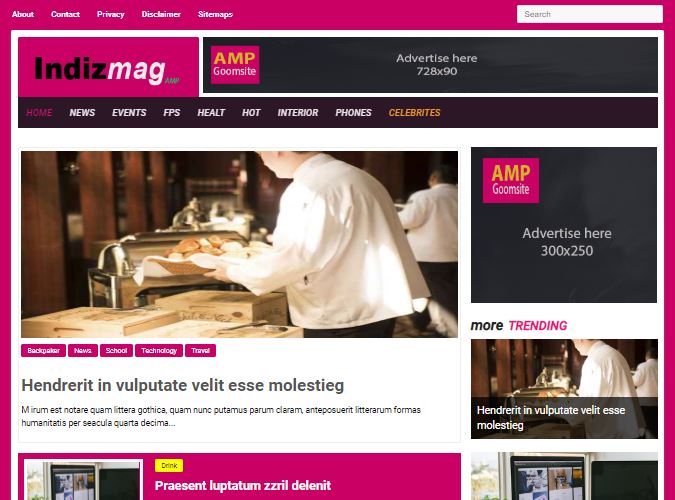Open the Sitemaps link
The width and height of the screenshot is (675, 500).
(215, 14)
